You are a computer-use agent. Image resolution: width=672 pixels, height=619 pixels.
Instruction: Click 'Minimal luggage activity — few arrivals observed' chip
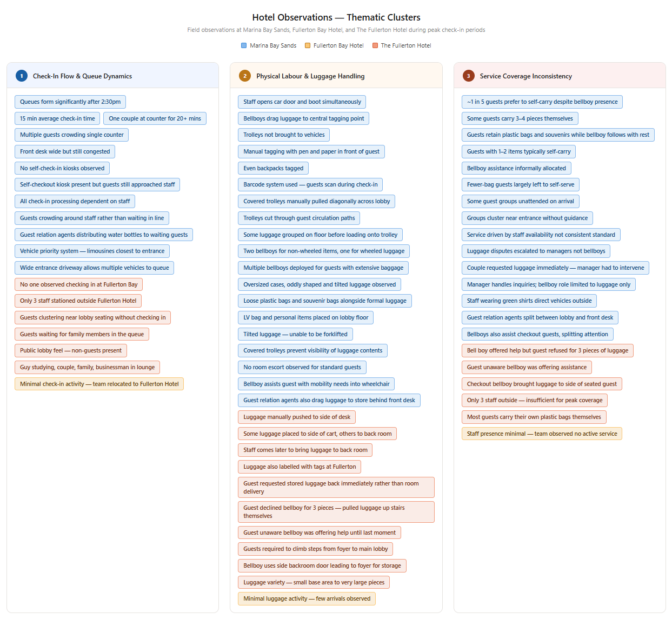coord(307,598)
